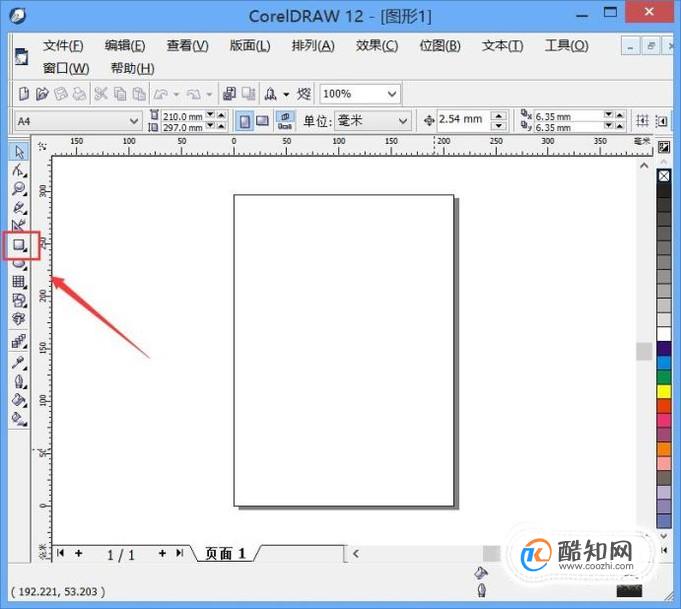The width and height of the screenshot is (681, 609).
Task: Select the Outline pen tool
Action: pos(19,382)
